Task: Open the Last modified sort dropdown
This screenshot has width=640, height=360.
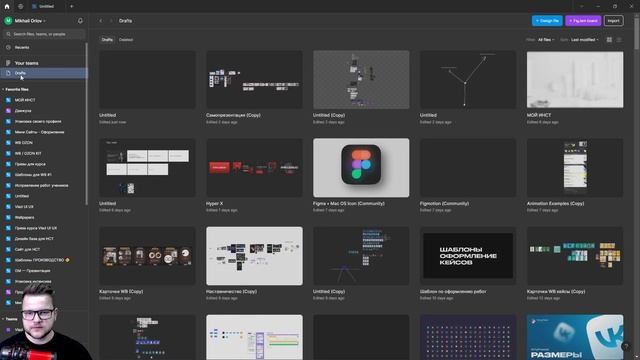Action: click(x=585, y=40)
